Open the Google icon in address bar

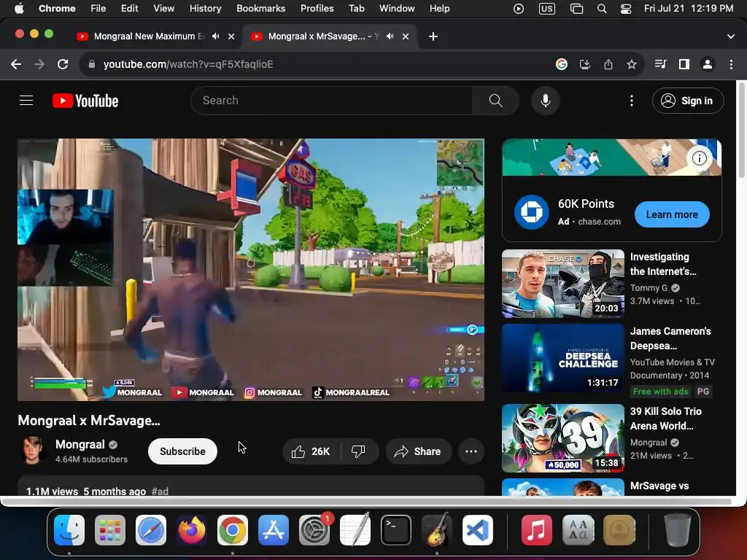562,64
